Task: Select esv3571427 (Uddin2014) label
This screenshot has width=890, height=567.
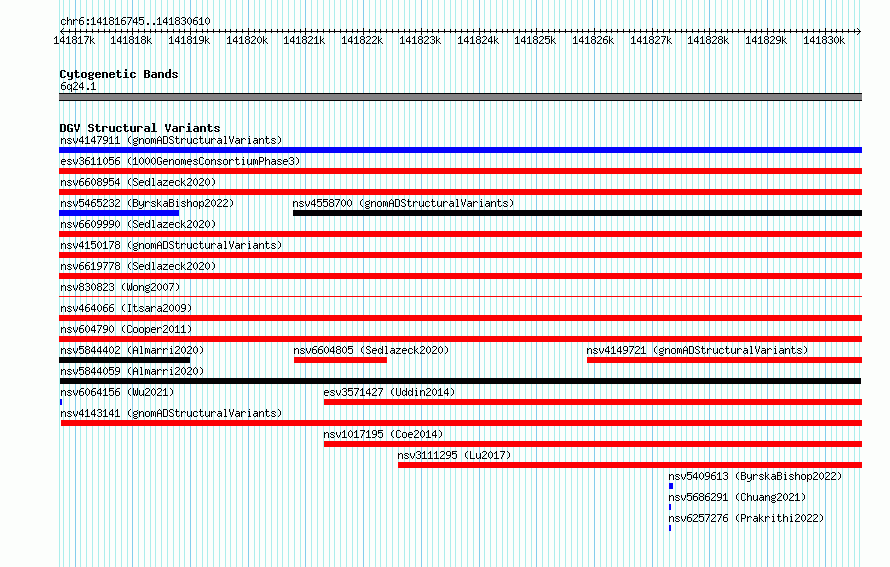Action: coord(389,392)
